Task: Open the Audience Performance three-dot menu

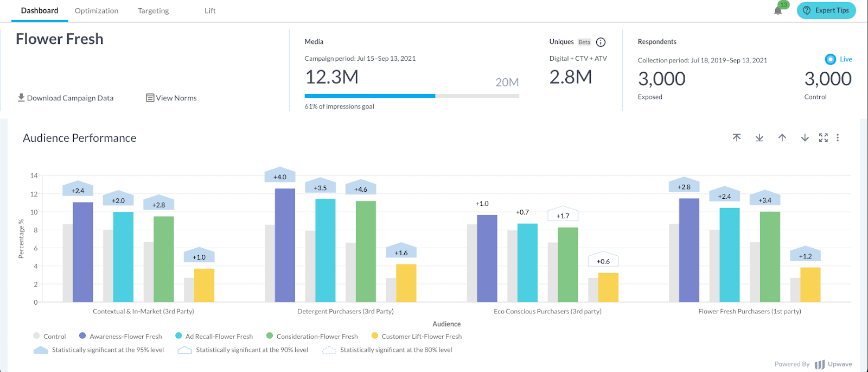Action: coord(838,138)
